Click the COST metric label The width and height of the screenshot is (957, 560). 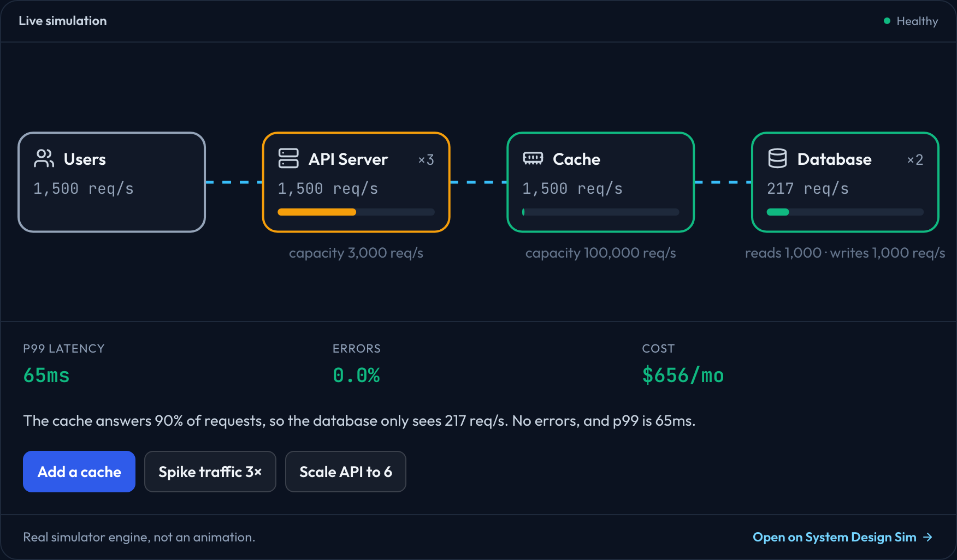pyautogui.click(x=658, y=348)
